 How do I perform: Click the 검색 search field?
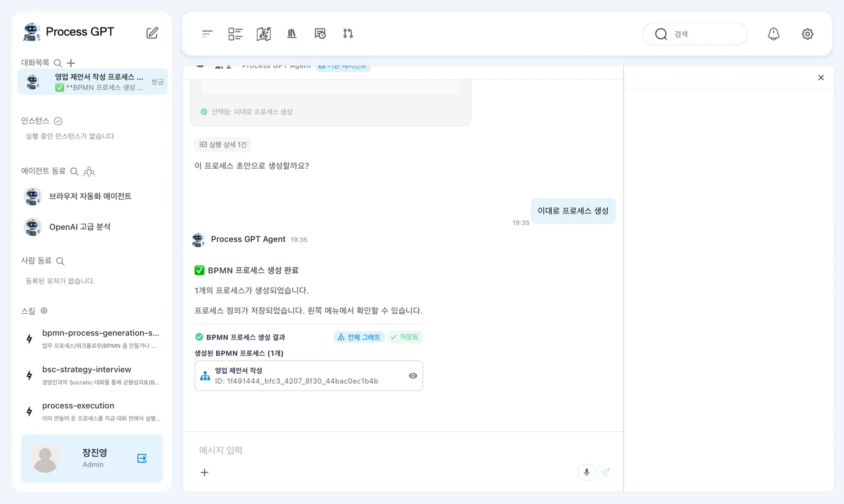(x=695, y=34)
